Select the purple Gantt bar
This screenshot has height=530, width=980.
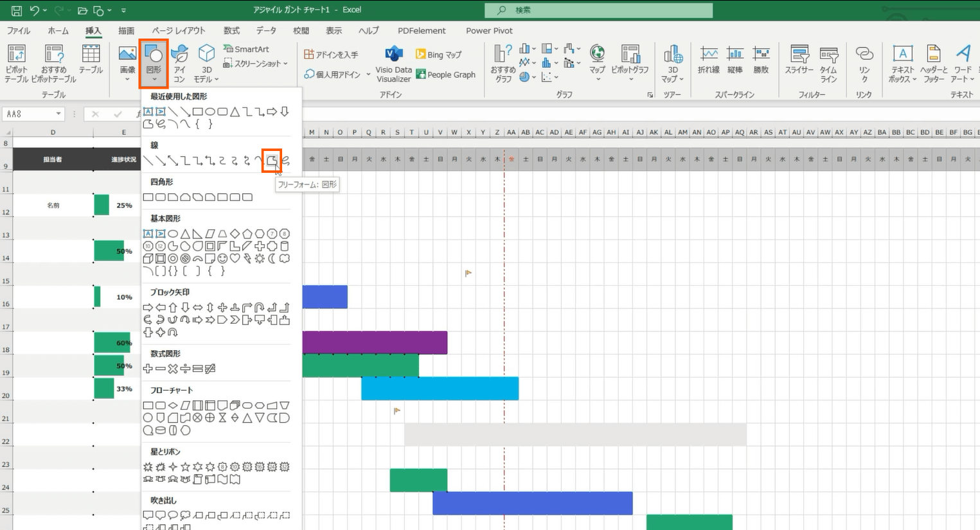375,342
